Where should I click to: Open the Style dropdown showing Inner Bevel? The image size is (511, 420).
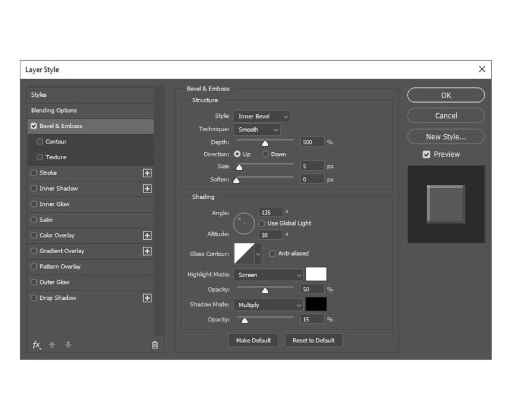pyautogui.click(x=262, y=116)
